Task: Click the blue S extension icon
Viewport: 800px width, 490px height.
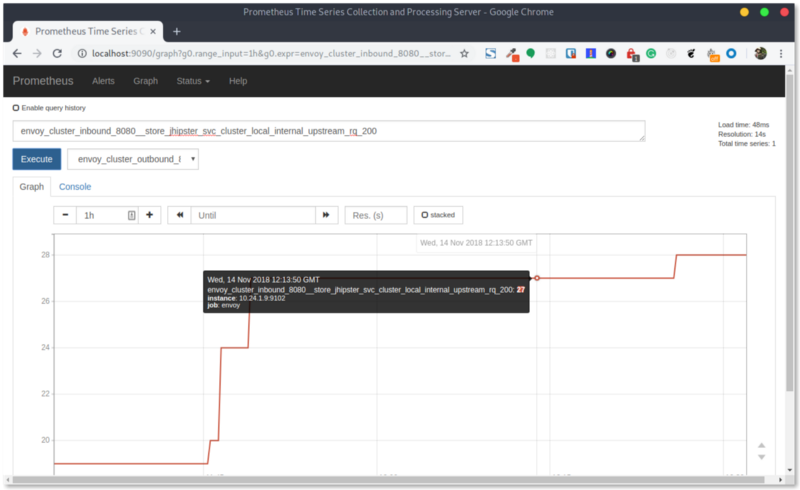Action: click(x=490, y=54)
